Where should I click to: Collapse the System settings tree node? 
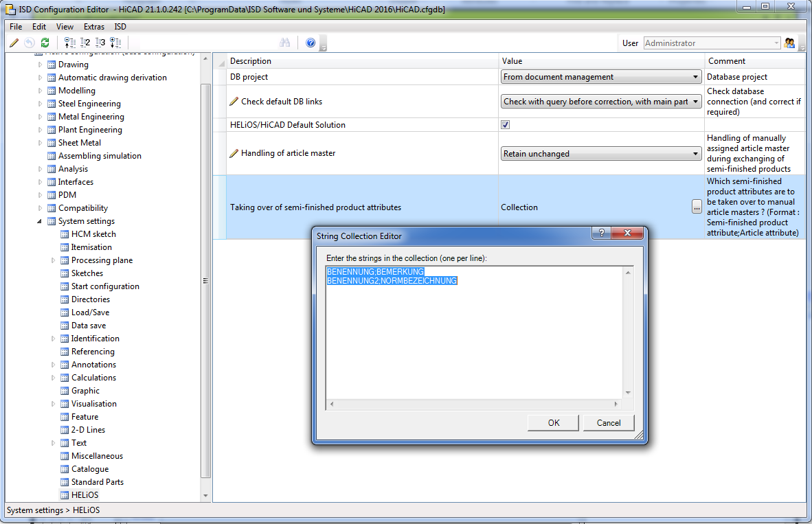39,221
